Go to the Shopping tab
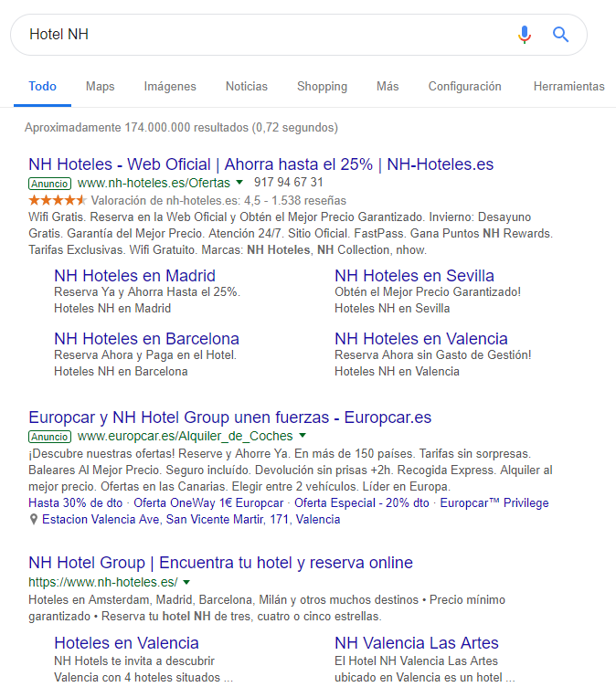The image size is (616, 687). click(322, 87)
